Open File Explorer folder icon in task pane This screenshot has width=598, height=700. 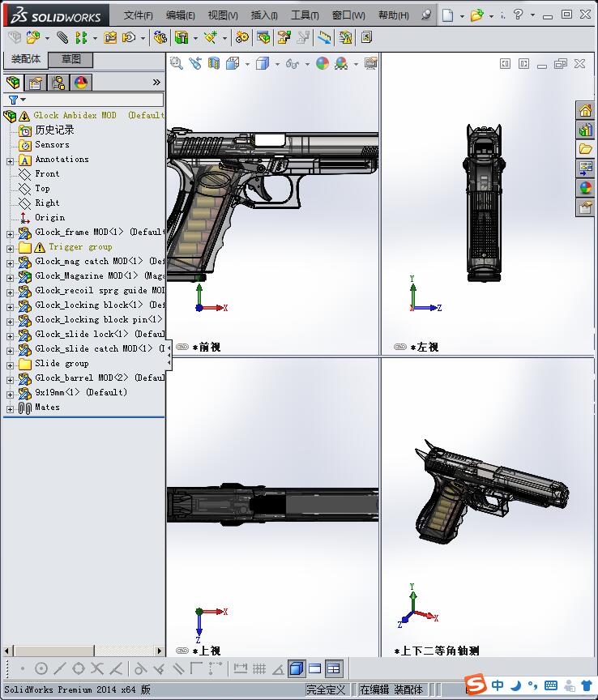pyautogui.click(x=586, y=149)
